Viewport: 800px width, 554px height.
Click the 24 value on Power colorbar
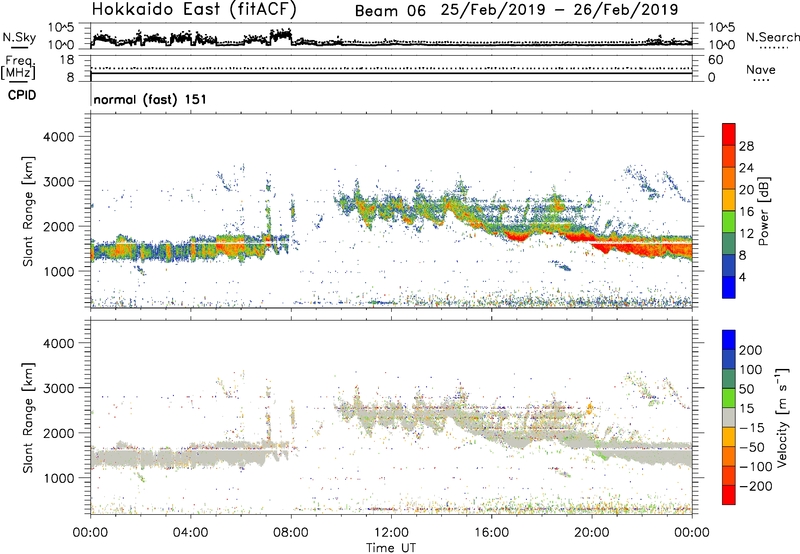[746, 168]
